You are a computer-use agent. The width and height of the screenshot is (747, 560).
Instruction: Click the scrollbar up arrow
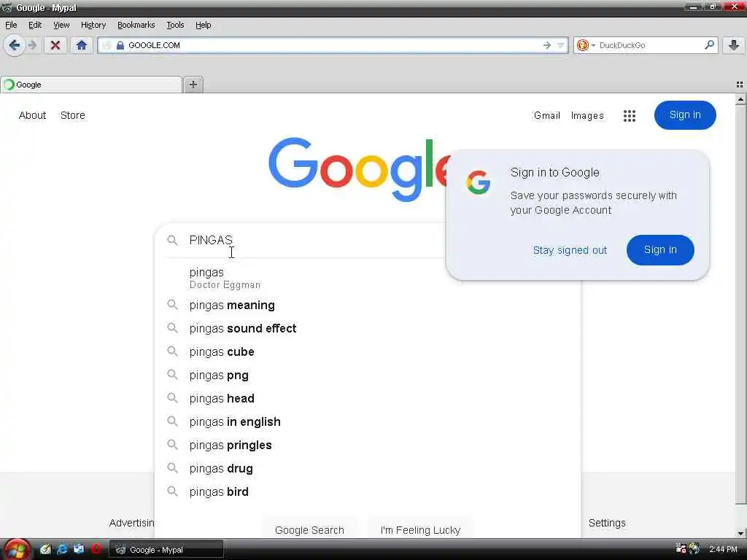point(740,99)
